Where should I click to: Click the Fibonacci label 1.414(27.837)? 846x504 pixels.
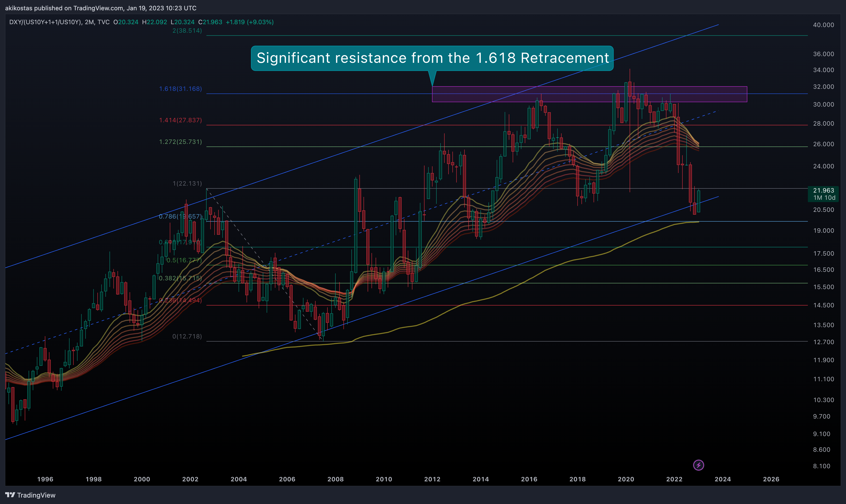point(181,120)
